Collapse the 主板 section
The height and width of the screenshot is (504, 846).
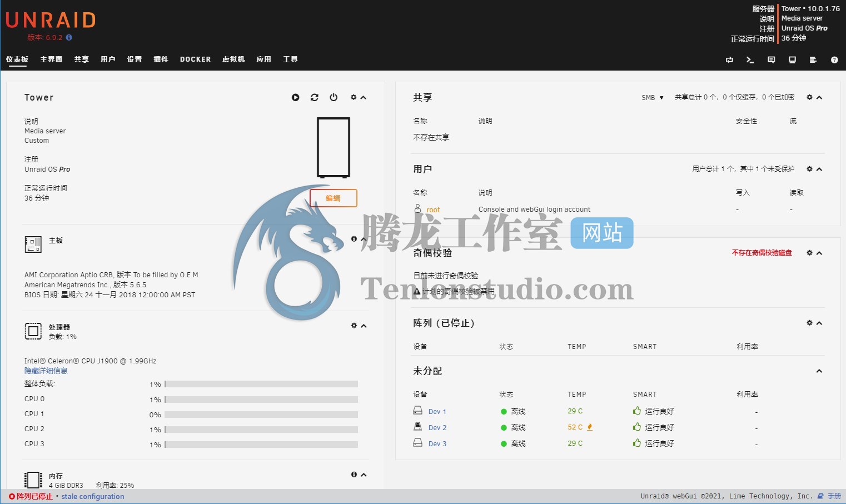[364, 239]
